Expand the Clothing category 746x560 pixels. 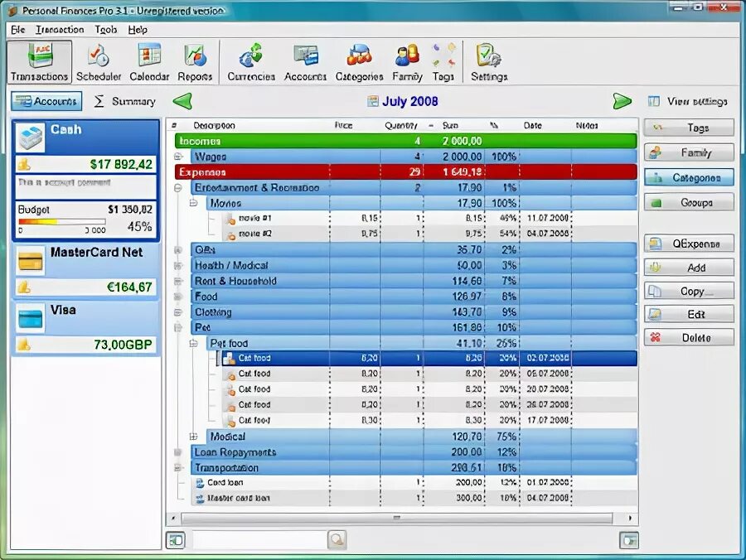pos(178,312)
